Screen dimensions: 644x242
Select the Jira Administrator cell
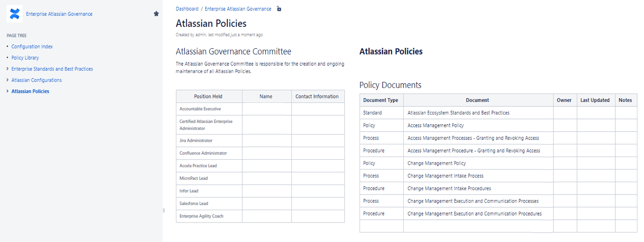click(x=209, y=141)
